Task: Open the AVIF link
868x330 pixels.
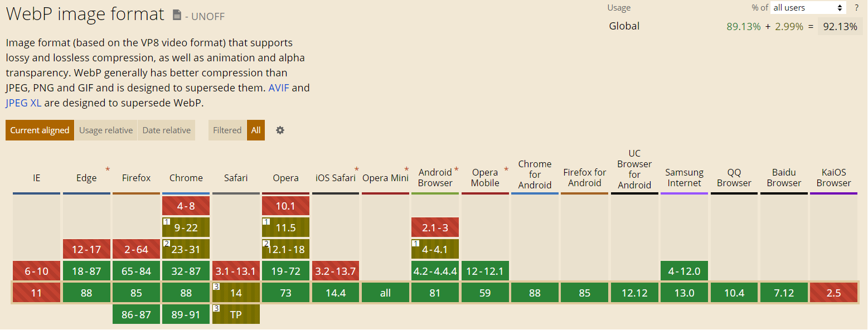Action: pos(279,88)
